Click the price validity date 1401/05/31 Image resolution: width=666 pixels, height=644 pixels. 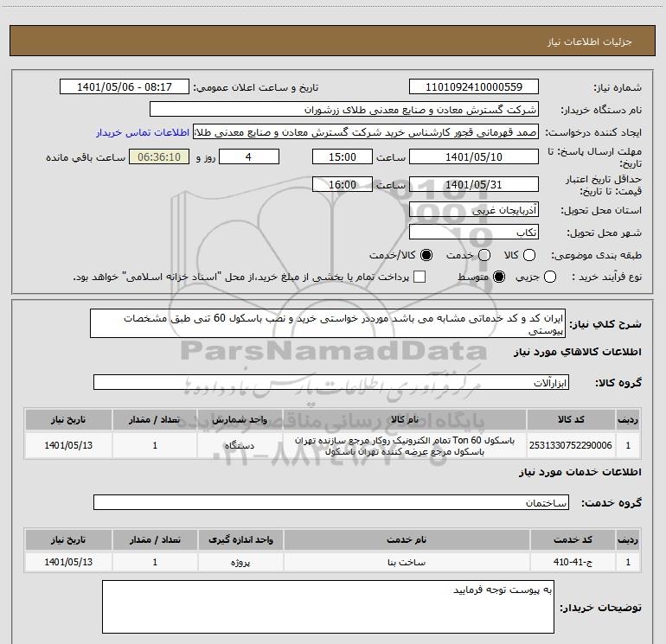[x=474, y=184]
